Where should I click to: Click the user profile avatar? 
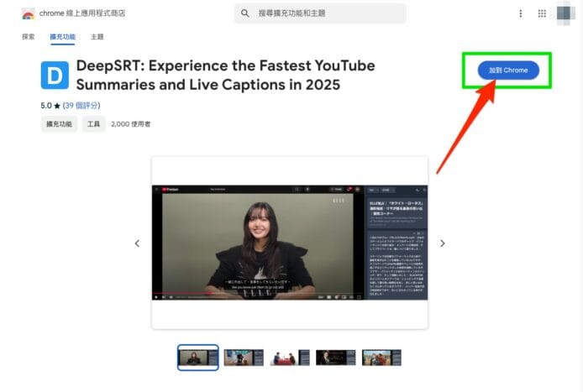click(565, 13)
